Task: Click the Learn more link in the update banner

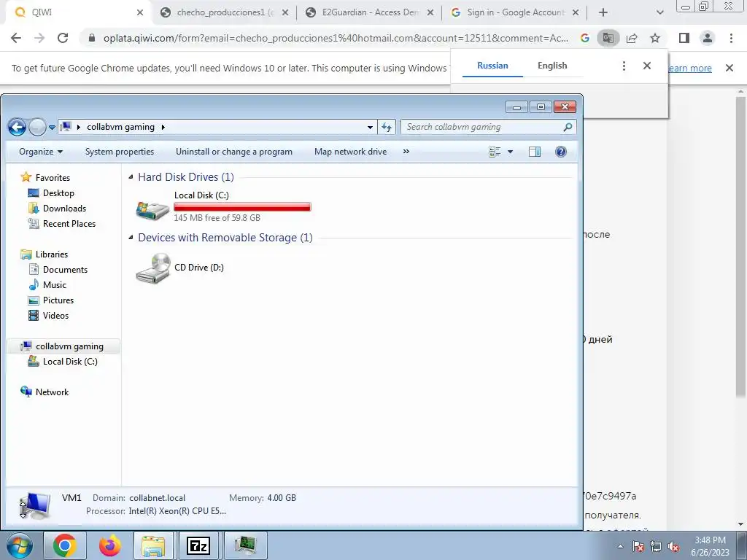Action: point(690,68)
